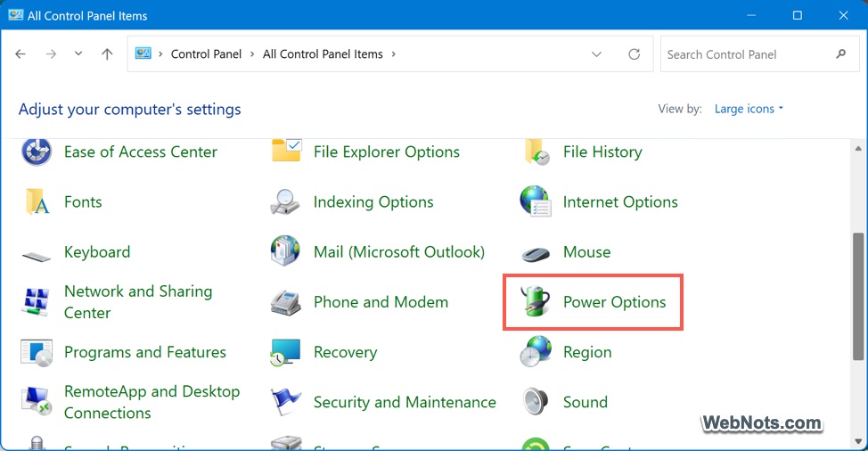The width and height of the screenshot is (868, 451).
Task: Click the Region globe icon
Action: [x=536, y=351]
